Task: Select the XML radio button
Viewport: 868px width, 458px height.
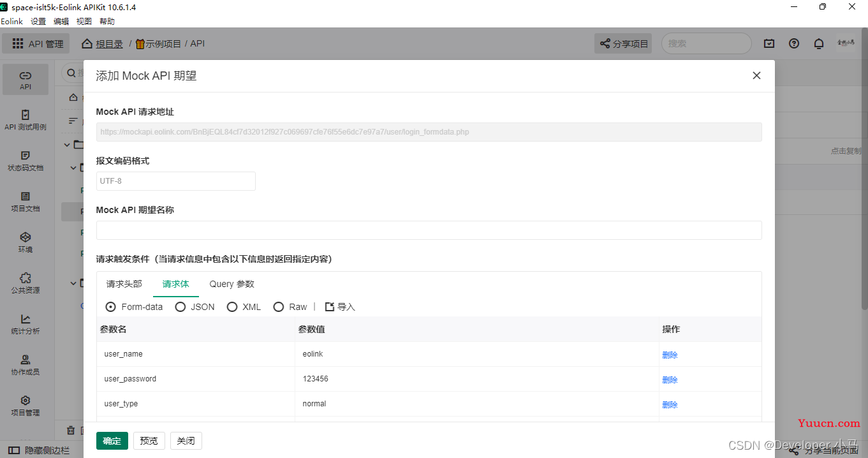Action: [x=232, y=307]
